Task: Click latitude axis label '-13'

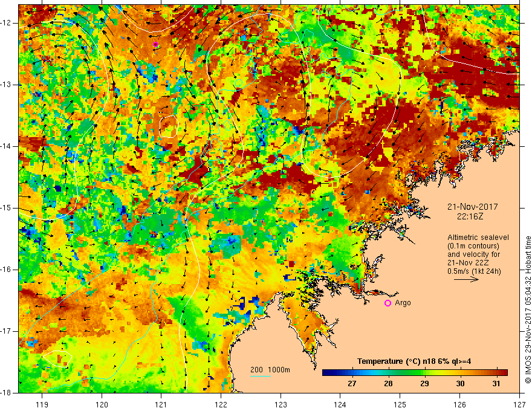Action: pyautogui.click(x=6, y=85)
